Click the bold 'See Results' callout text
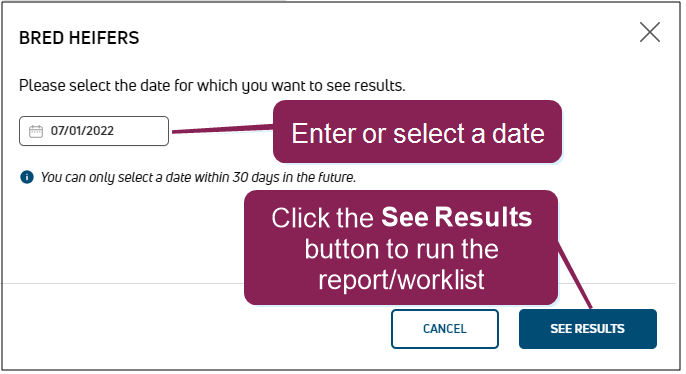 click(x=456, y=217)
